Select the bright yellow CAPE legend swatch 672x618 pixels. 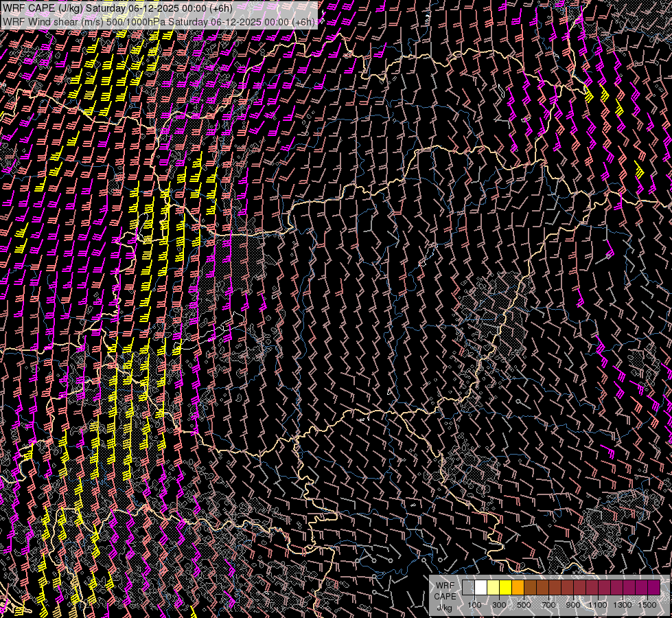point(505,587)
